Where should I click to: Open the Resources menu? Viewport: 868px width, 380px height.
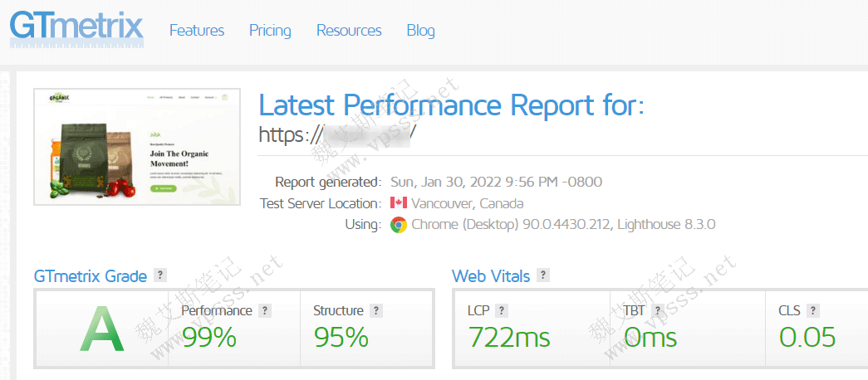coord(349,31)
